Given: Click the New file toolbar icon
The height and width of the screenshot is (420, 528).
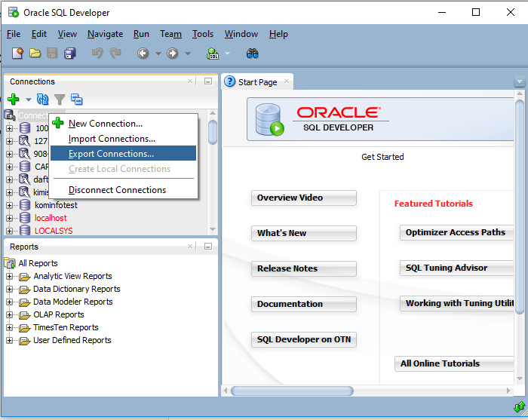Looking at the screenshot, I should [17, 54].
